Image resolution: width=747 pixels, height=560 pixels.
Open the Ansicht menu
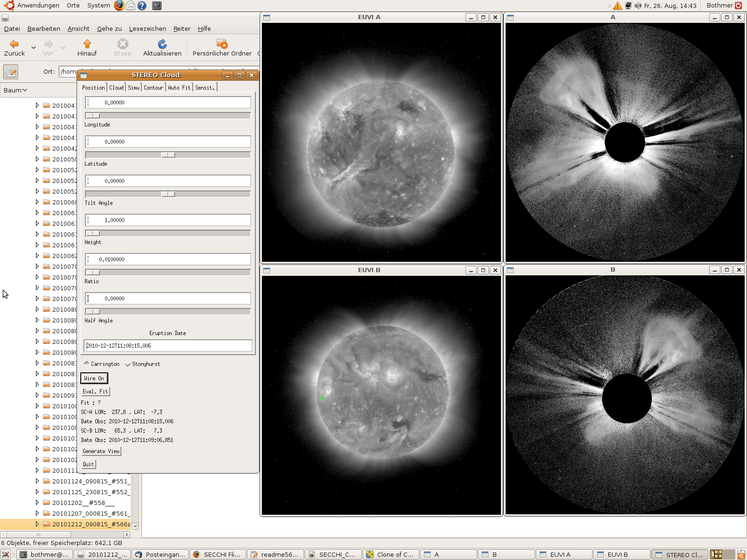click(x=78, y=28)
